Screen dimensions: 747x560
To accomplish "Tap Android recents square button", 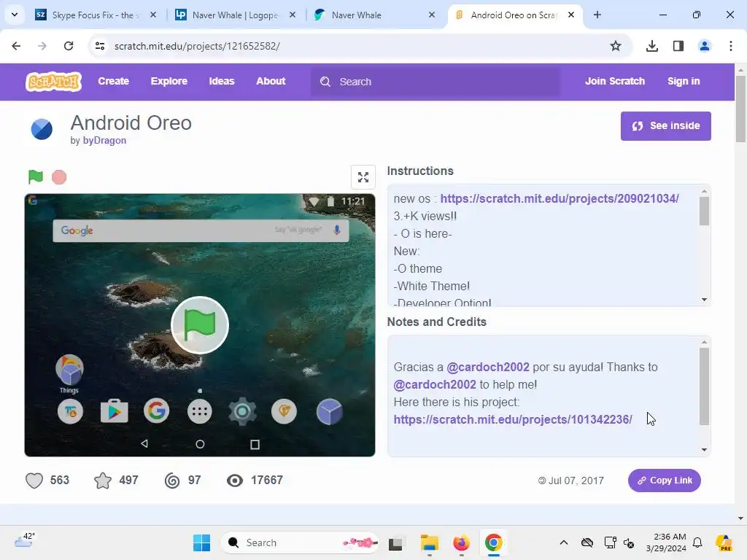I will (x=255, y=444).
